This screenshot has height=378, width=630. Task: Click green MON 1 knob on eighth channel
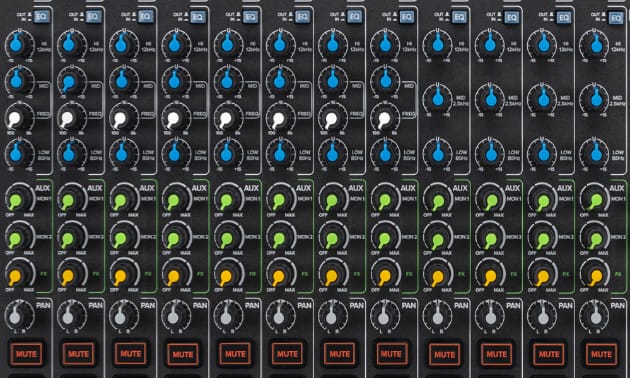click(385, 199)
